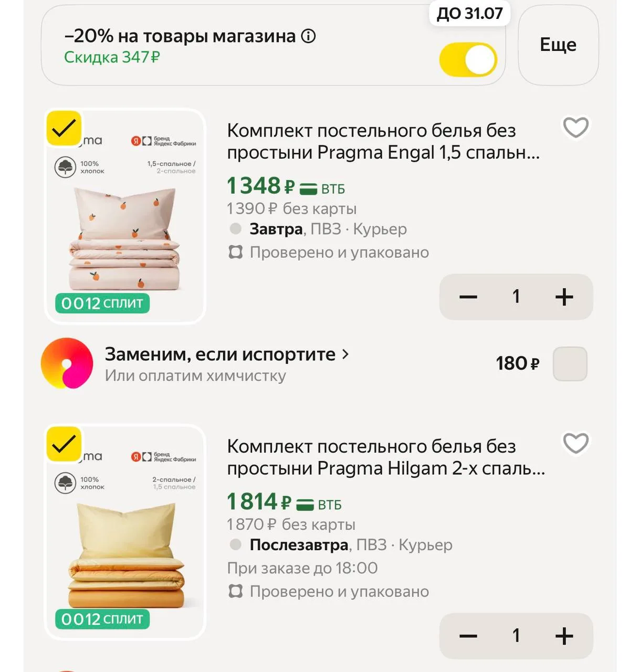
Task: Open info icon next to store discount
Action: (x=308, y=36)
